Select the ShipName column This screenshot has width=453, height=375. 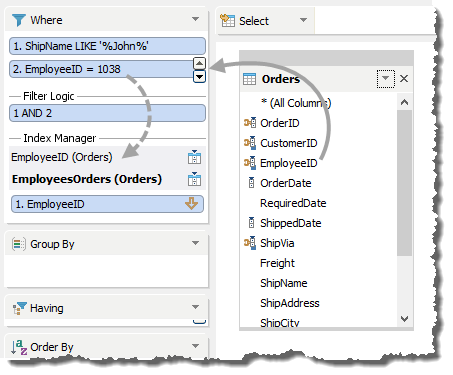coord(284,283)
